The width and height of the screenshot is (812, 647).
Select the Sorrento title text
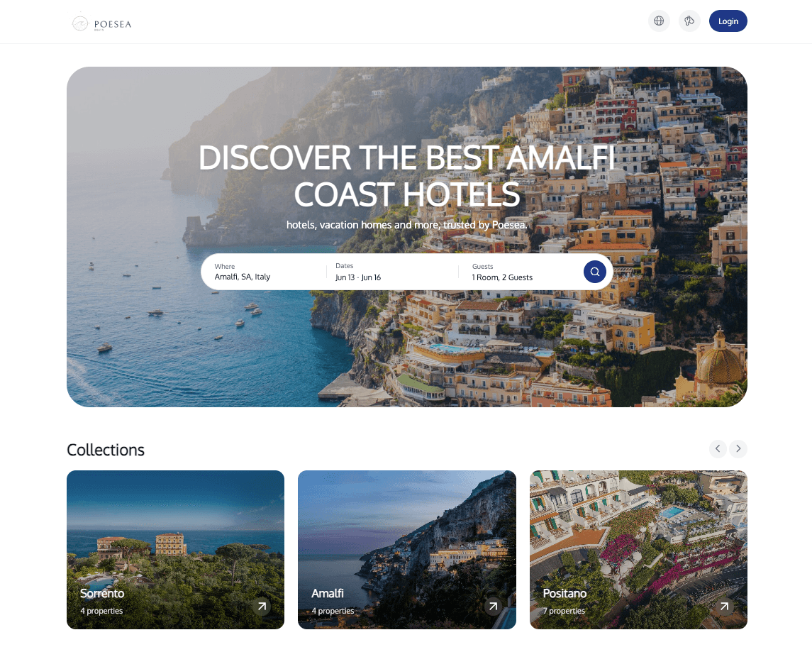(x=102, y=594)
